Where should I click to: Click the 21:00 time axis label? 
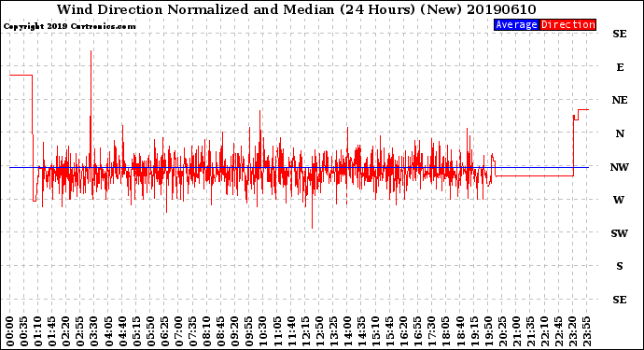point(516,331)
